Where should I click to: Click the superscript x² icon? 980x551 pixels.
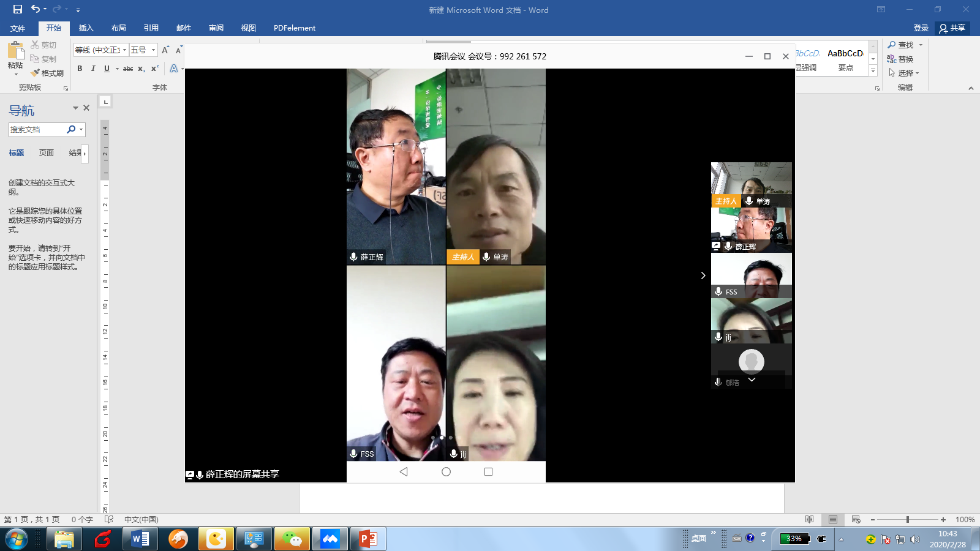tap(154, 69)
